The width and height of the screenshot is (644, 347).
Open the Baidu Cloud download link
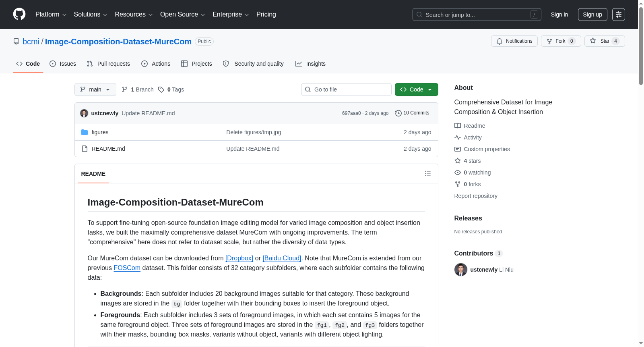[282, 258]
